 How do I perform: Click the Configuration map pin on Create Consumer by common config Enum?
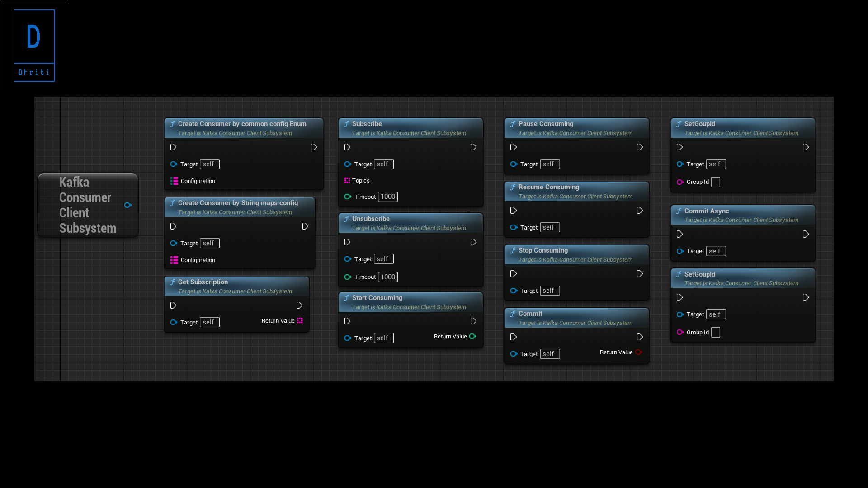(175, 181)
